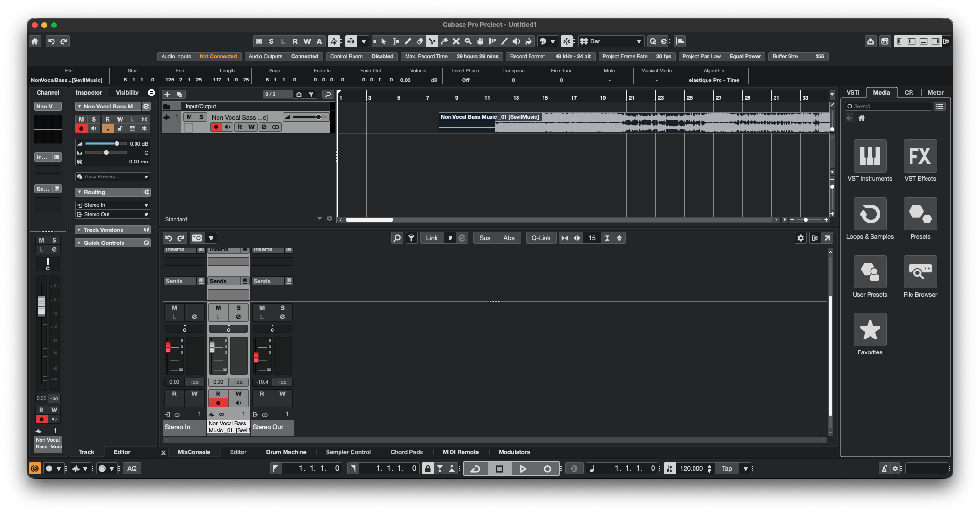Screen dimensions: 980x514
Task: Solo the Non Vocal Bass track in list
Action: 201,117
